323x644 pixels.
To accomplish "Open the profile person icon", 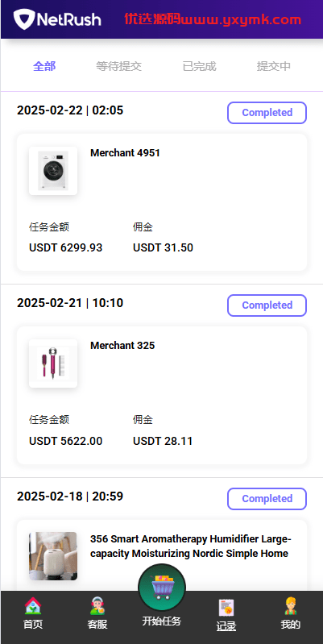I will click(291, 606).
